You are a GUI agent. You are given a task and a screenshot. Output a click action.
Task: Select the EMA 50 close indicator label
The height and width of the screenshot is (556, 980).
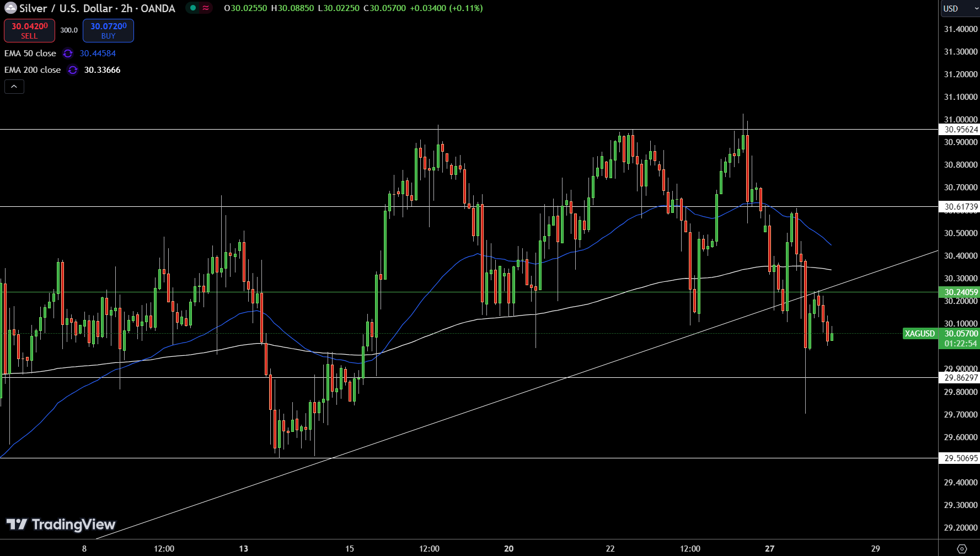(30, 54)
